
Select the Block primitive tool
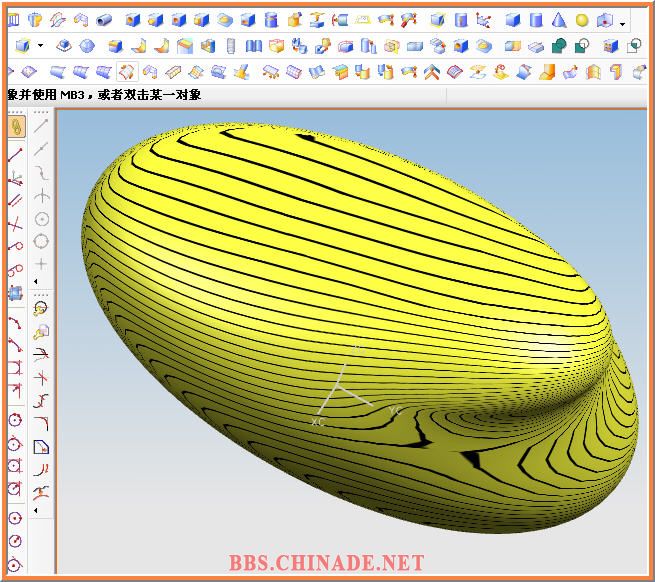pyautogui.click(x=513, y=19)
